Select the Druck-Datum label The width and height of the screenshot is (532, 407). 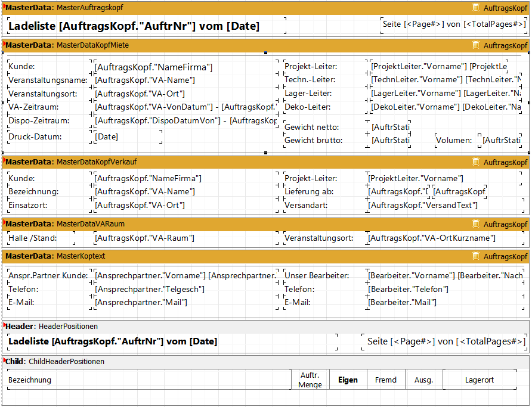click(x=50, y=137)
